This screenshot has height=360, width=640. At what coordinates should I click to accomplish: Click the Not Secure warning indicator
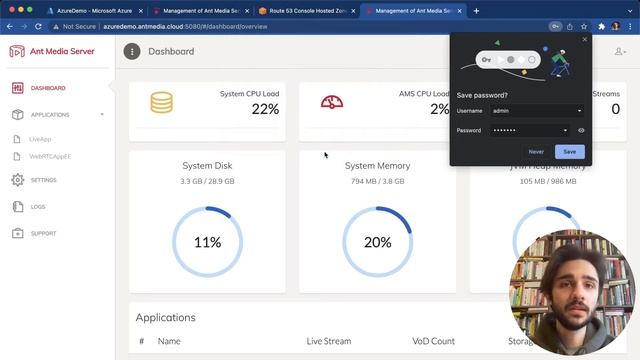[74, 27]
